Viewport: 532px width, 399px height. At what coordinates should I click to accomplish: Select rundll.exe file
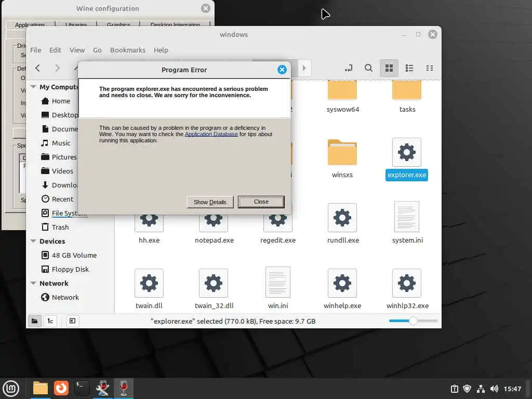pyautogui.click(x=343, y=224)
